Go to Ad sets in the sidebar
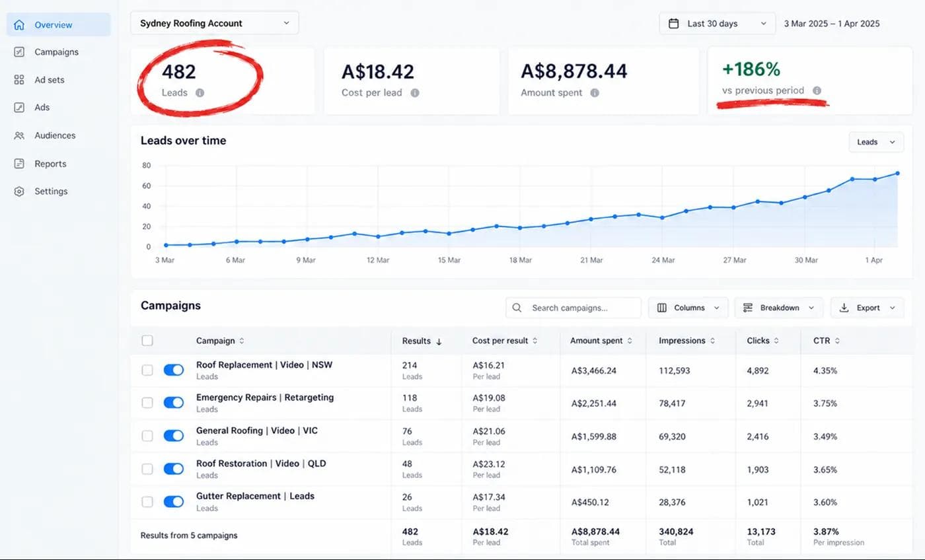The image size is (925, 560). click(x=50, y=80)
